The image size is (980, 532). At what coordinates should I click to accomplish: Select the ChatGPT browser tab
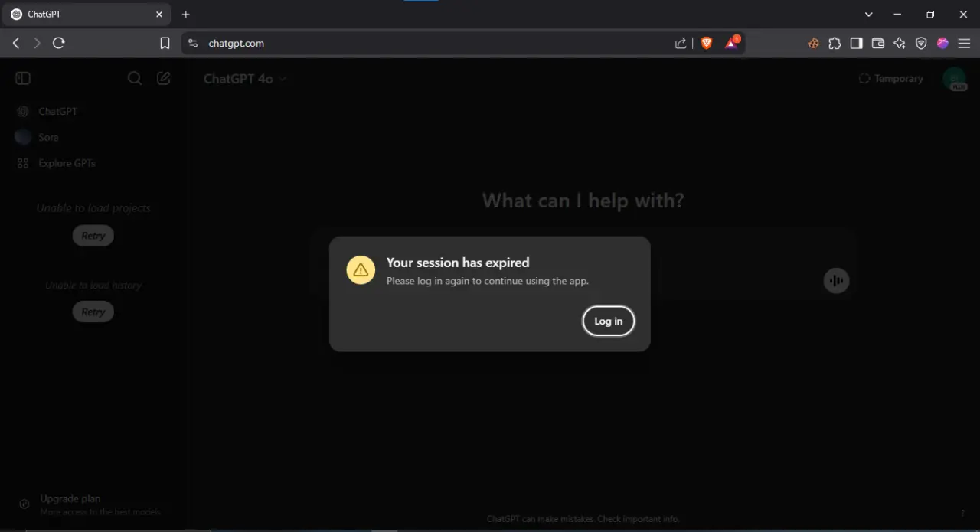(86, 15)
